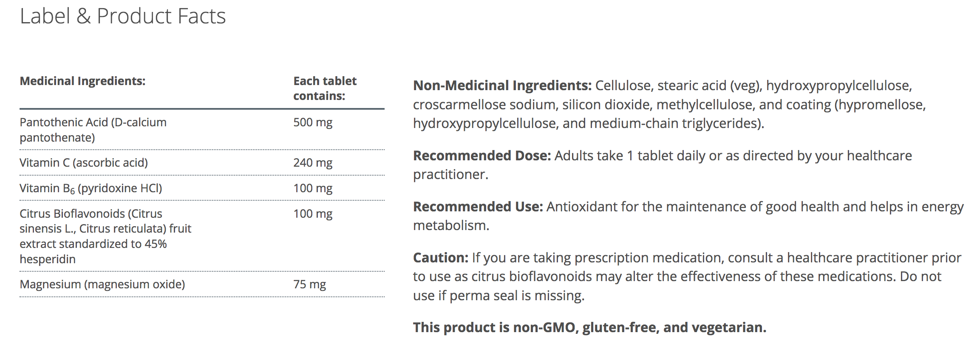This screenshot has width=980, height=347.
Task: Select the Vitamin B6 (pyridoxine HCl) row
Action: (91, 188)
